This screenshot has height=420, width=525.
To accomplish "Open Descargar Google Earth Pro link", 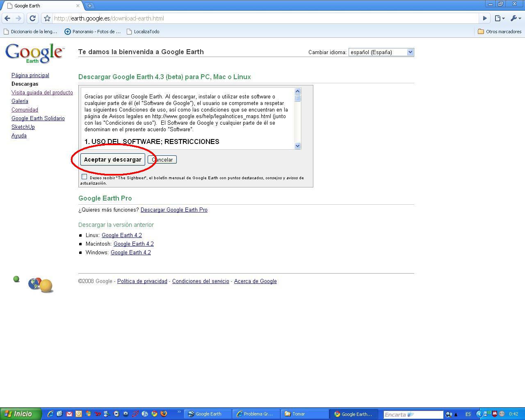I will [174, 210].
